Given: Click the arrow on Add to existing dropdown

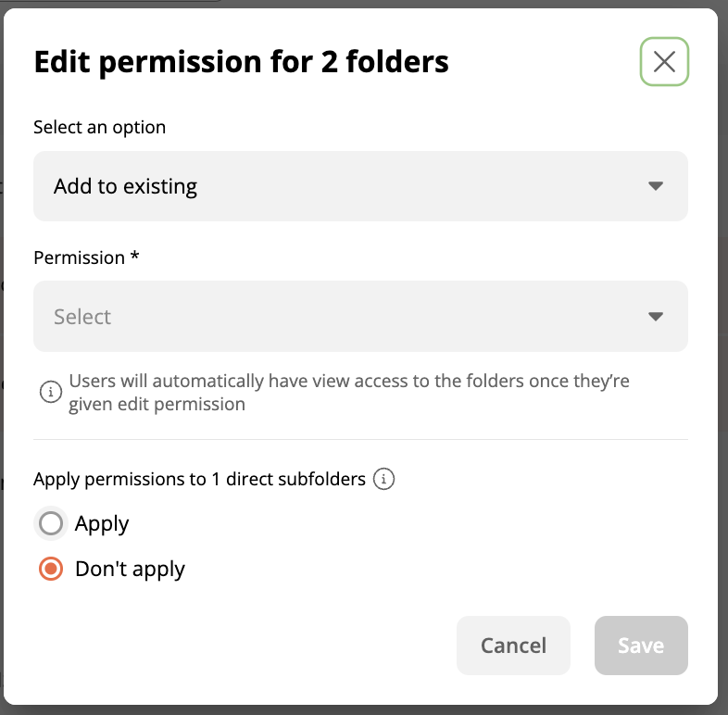Looking at the screenshot, I should (x=656, y=186).
